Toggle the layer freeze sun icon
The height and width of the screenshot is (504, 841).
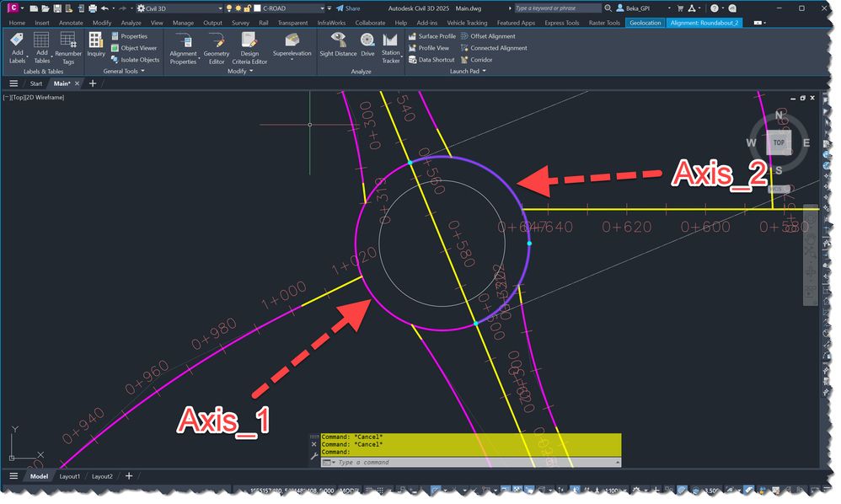coord(238,8)
